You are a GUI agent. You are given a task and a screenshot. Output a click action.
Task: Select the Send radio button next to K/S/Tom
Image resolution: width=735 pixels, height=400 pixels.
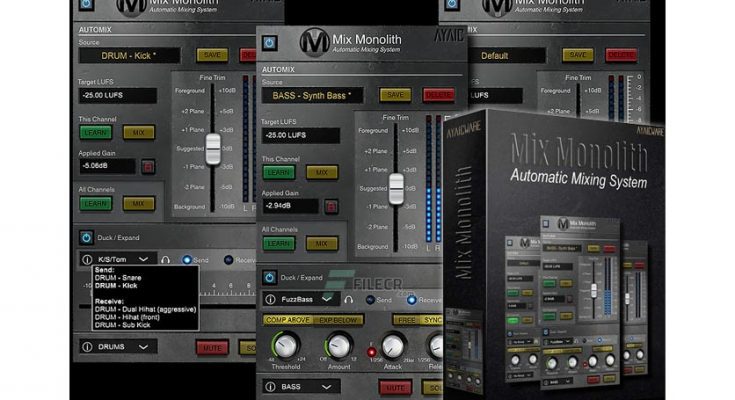pos(187,260)
